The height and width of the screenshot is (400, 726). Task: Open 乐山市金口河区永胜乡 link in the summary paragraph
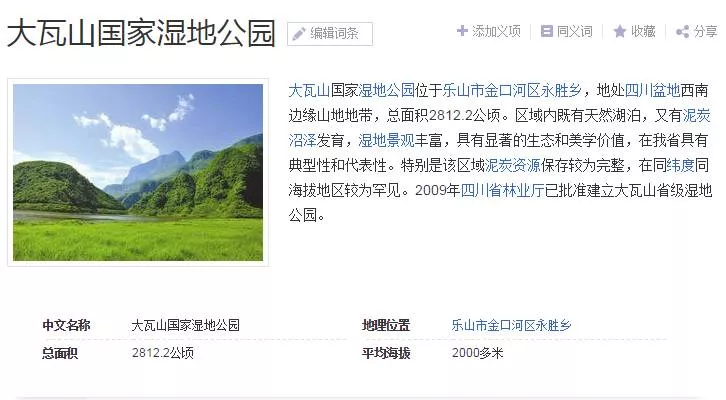(512, 90)
